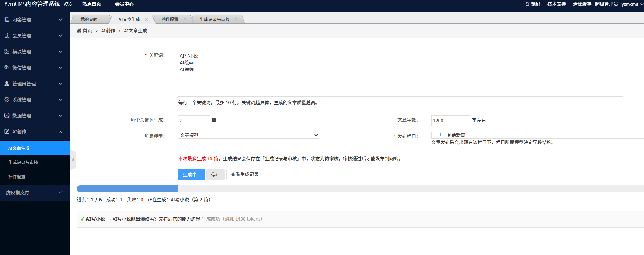Click the generated article title AI写小说能出爆款吗

[156, 219]
